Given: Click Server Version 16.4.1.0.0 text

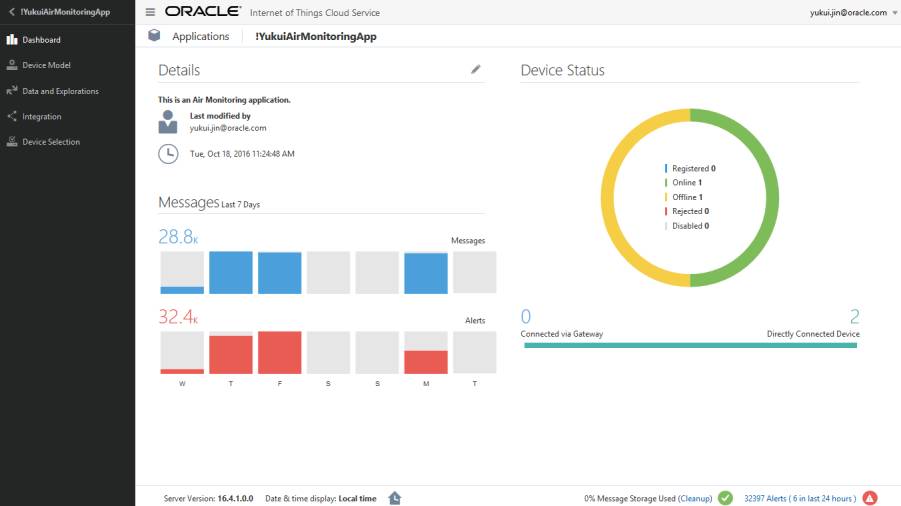Looking at the screenshot, I should tap(208, 499).
